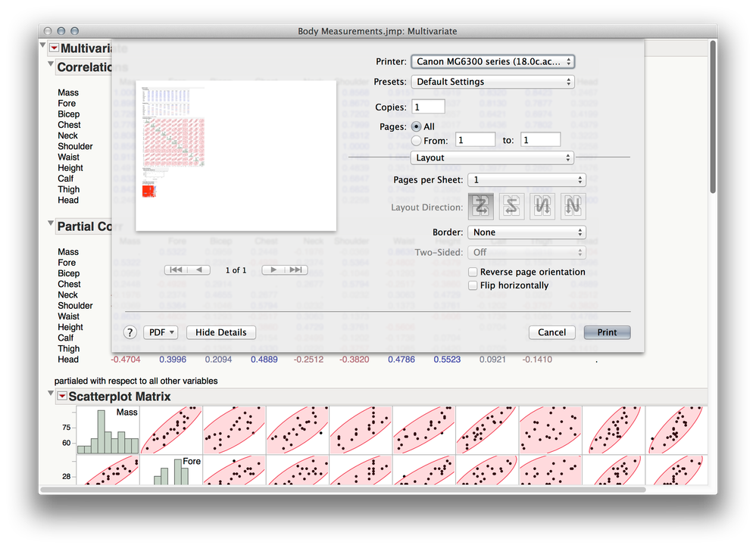Screen dimensions: 756x548
Task: Open the Scatterplot Matrix red triangle menu
Action: coord(62,396)
